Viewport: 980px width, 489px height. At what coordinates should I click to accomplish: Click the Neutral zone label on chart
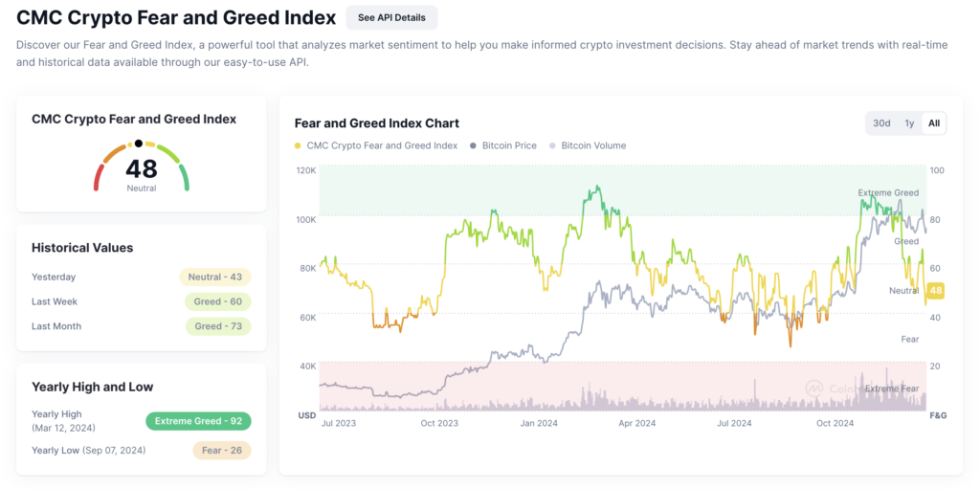coord(903,291)
